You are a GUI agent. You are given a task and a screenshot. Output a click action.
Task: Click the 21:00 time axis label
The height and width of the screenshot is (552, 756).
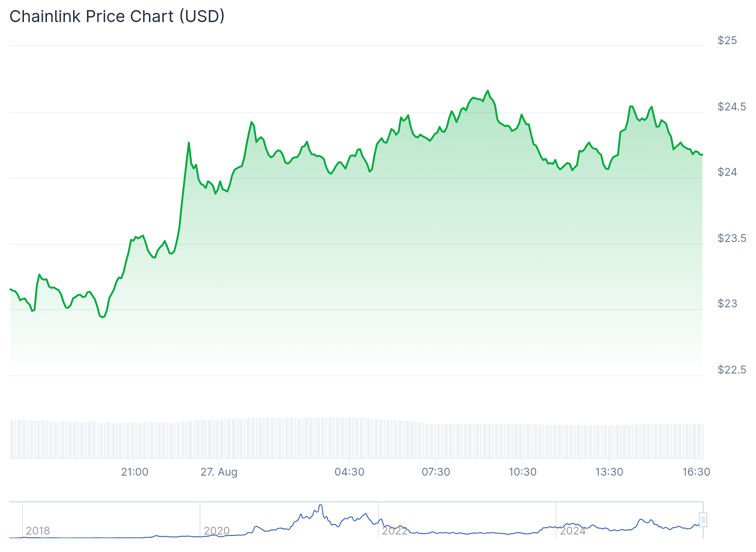pos(135,472)
